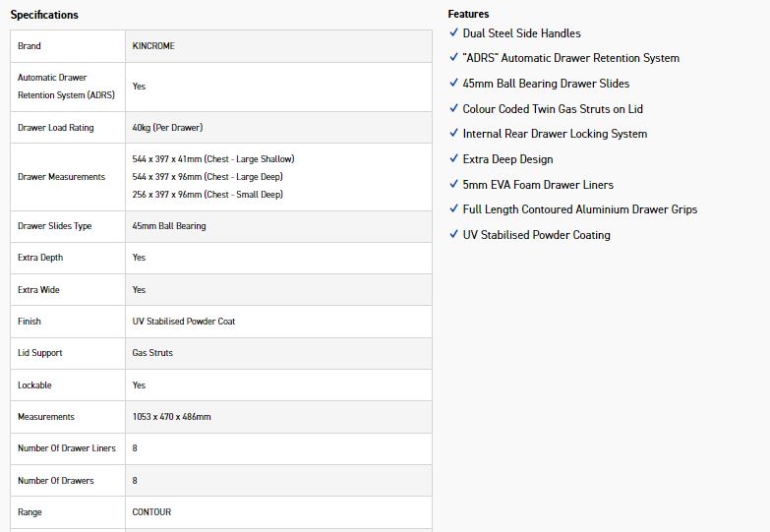The image size is (770, 532).
Task: Click the UV Stabilised Powder Coat finish value
Action: point(184,322)
